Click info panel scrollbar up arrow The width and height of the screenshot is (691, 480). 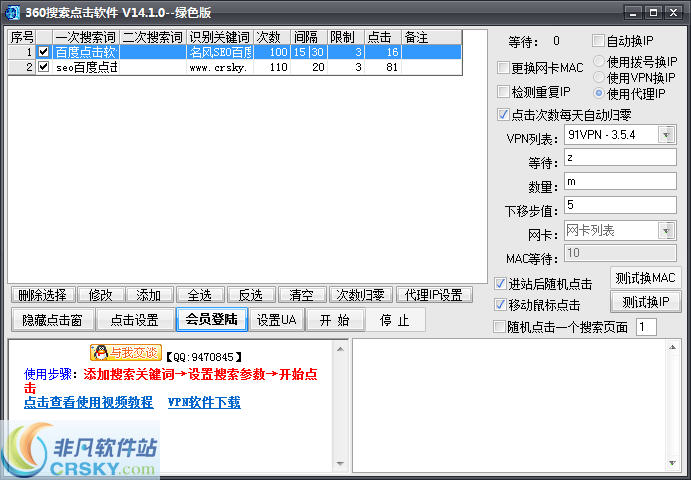click(340, 349)
